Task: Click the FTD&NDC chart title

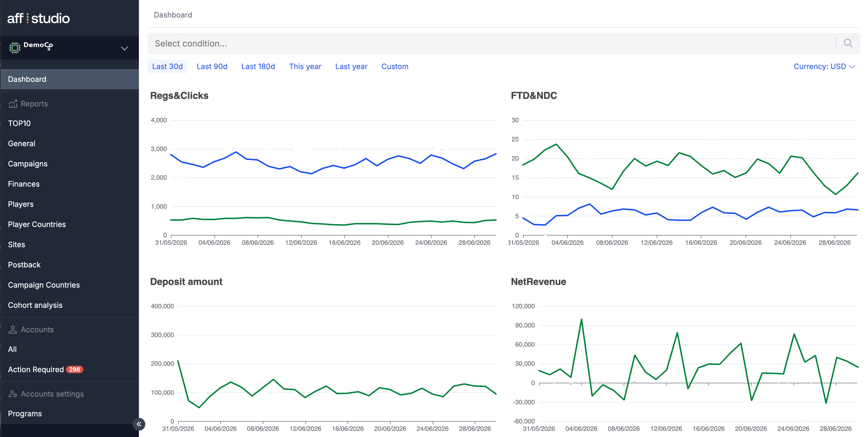Action: coord(534,96)
